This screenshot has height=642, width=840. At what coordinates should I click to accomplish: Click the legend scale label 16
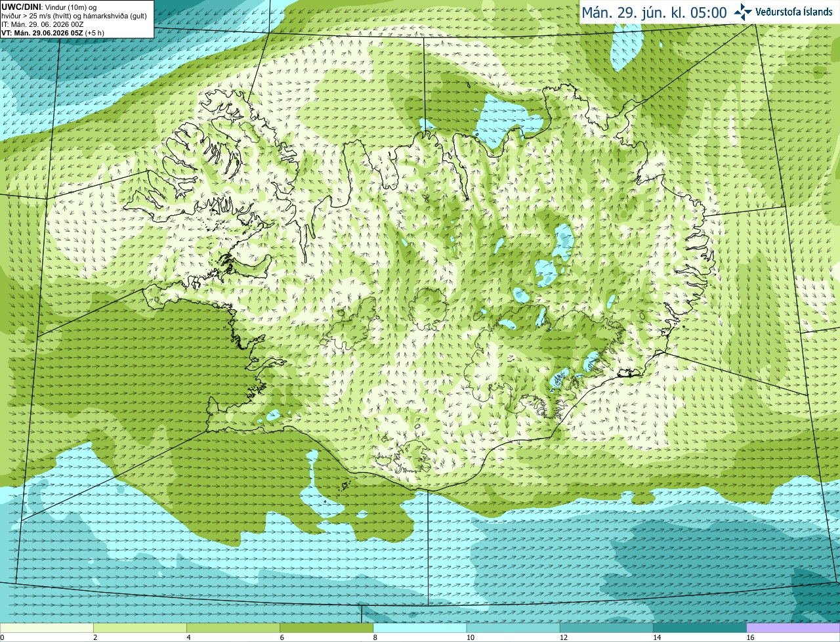750,637
